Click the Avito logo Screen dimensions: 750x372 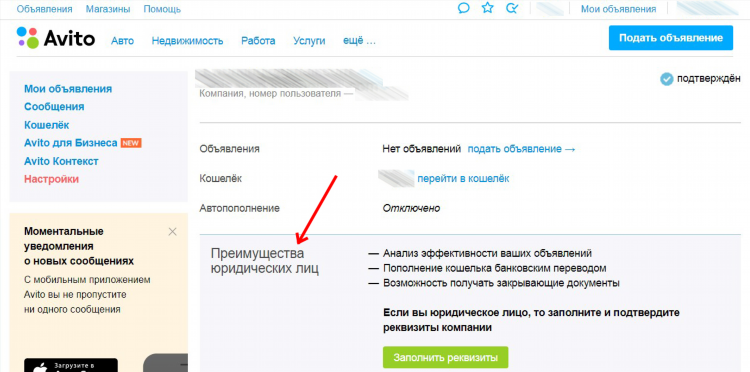(x=55, y=38)
